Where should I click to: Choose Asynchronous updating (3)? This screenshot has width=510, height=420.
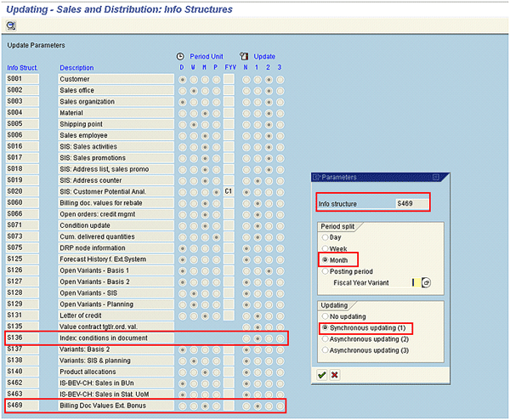pyautogui.click(x=324, y=349)
